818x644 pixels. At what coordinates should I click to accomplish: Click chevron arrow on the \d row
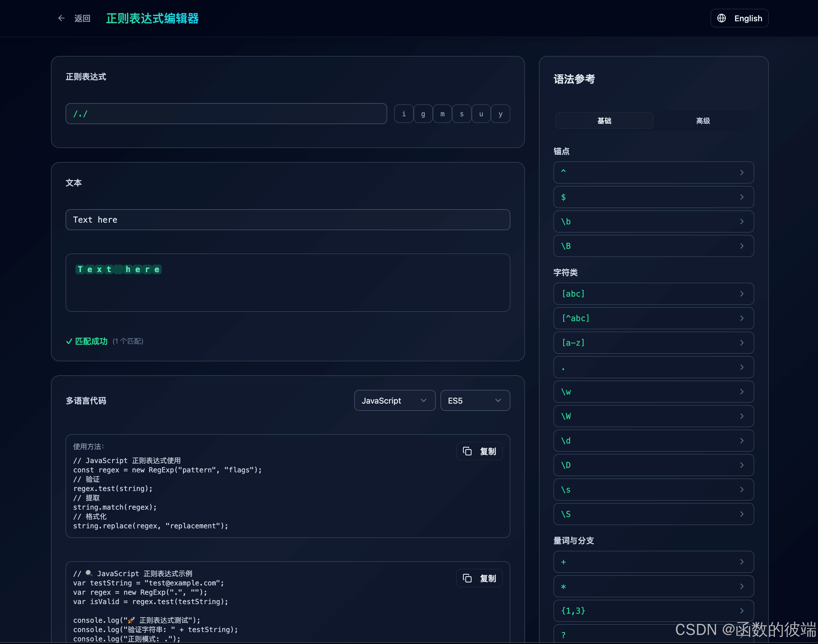[741, 440]
